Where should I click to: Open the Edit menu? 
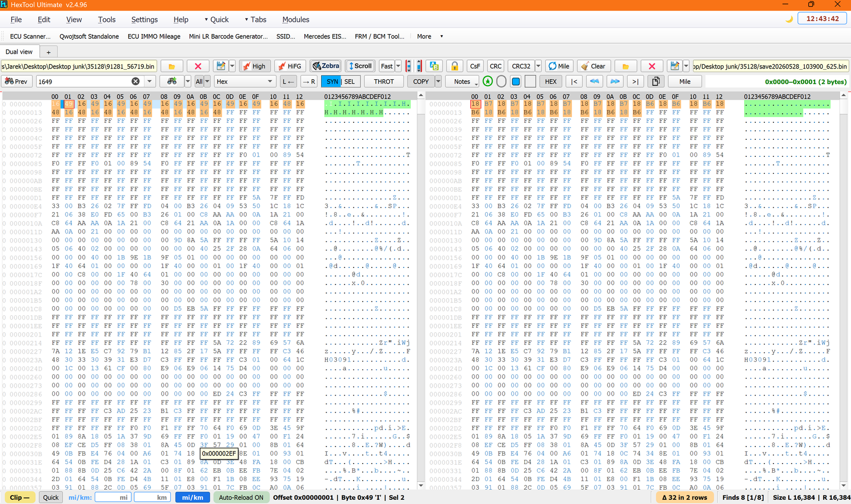coord(44,20)
